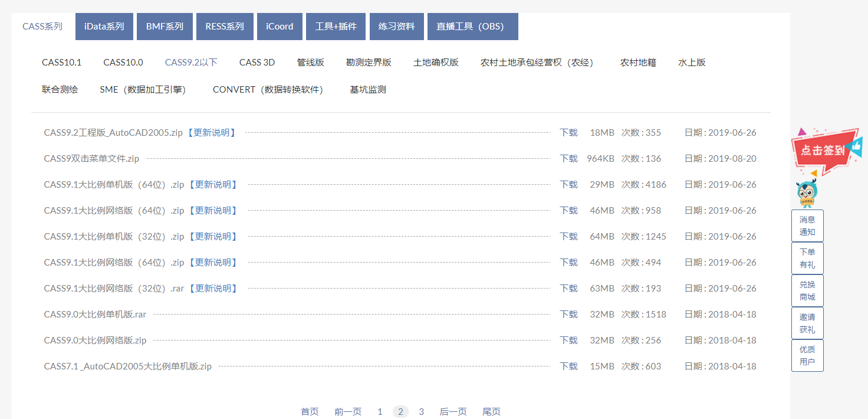Open 更新说明 for CASS9.1大比例单机版（64位）.zip
The height and width of the screenshot is (419, 868).
(x=213, y=185)
